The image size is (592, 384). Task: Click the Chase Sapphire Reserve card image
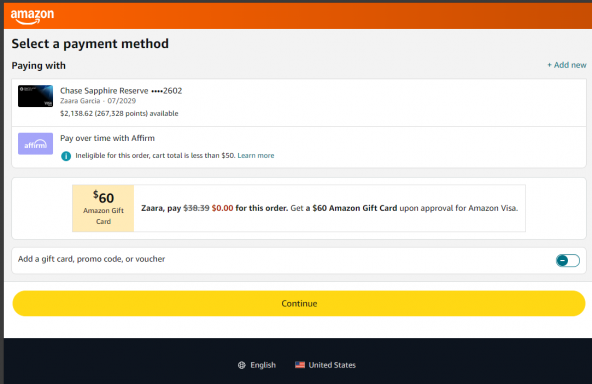(x=35, y=96)
